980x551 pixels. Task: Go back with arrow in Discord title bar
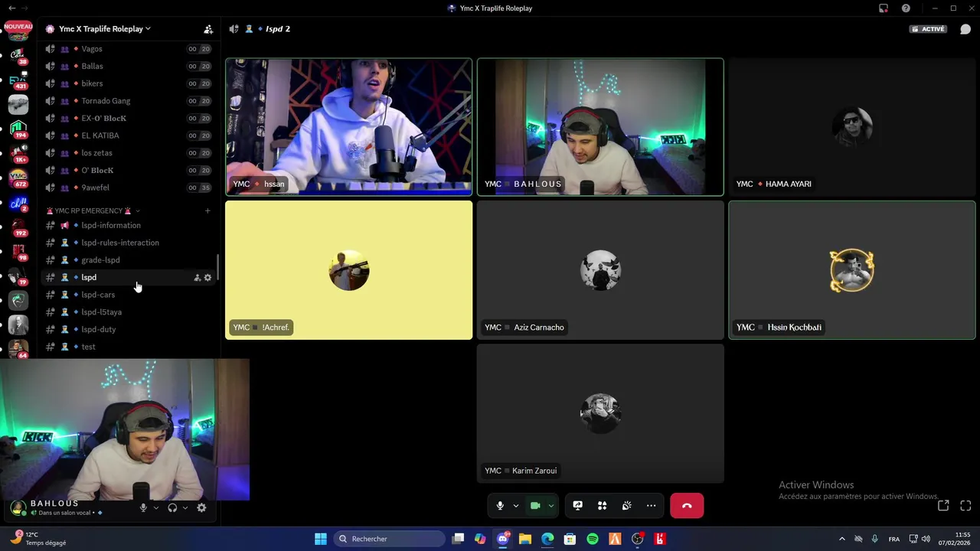[11, 8]
